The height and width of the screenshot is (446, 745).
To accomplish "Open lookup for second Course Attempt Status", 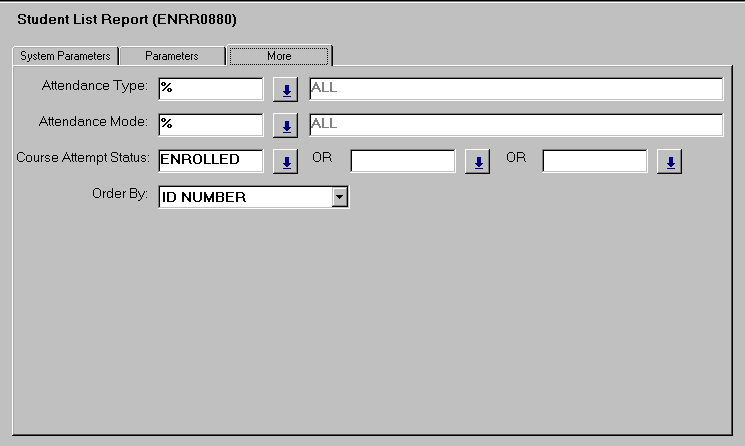I will point(479,162).
